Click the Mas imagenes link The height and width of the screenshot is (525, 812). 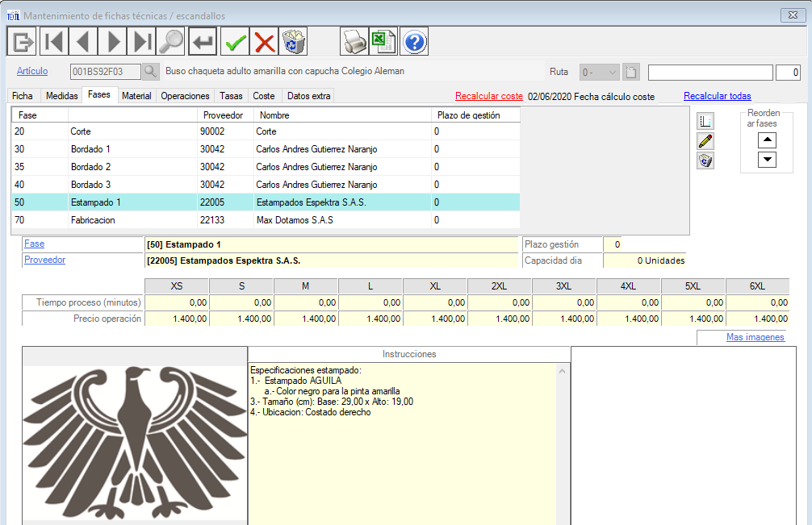(755, 337)
